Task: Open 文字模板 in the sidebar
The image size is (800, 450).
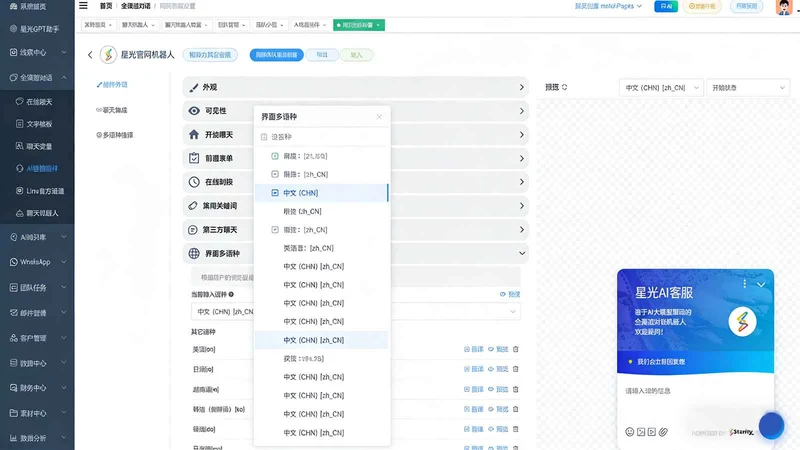Action: [37, 124]
